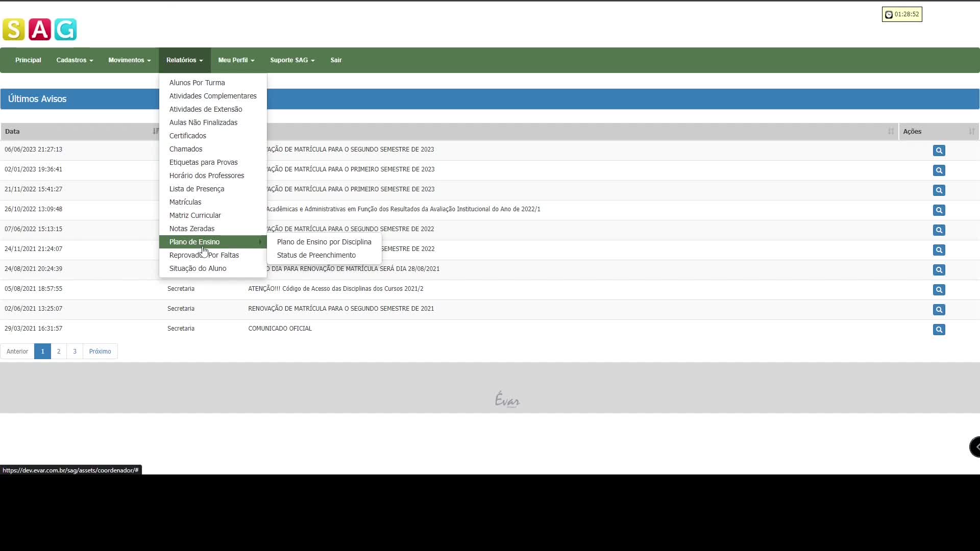The height and width of the screenshot is (551, 980).
Task: Click COMUNICADO OFICIAL notice text
Action: point(280,329)
